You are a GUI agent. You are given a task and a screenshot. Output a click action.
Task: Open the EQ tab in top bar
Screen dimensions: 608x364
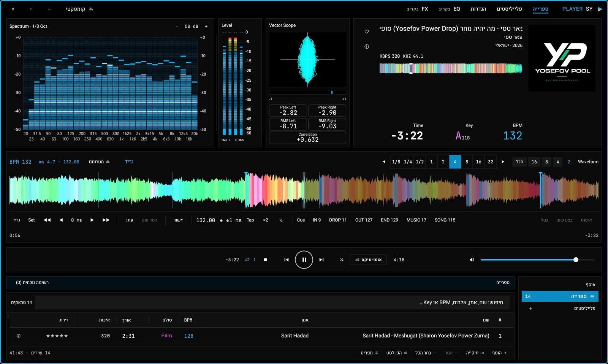pyautogui.click(x=449, y=9)
